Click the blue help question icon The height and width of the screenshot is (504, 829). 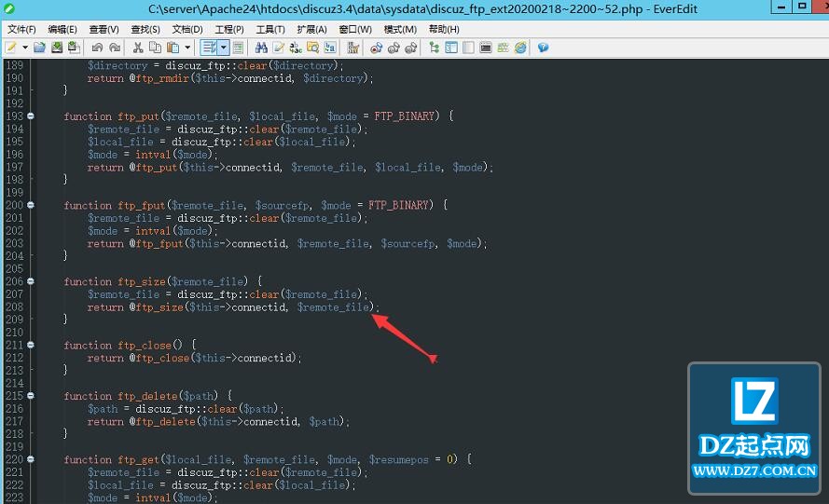point(543,48)
